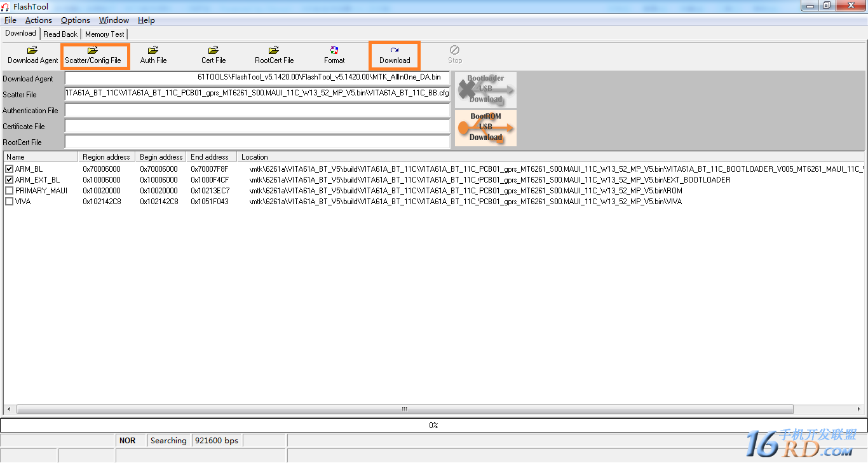
Task: Click the Auth File toolbar icon
Action: click(x=153, y=50)
